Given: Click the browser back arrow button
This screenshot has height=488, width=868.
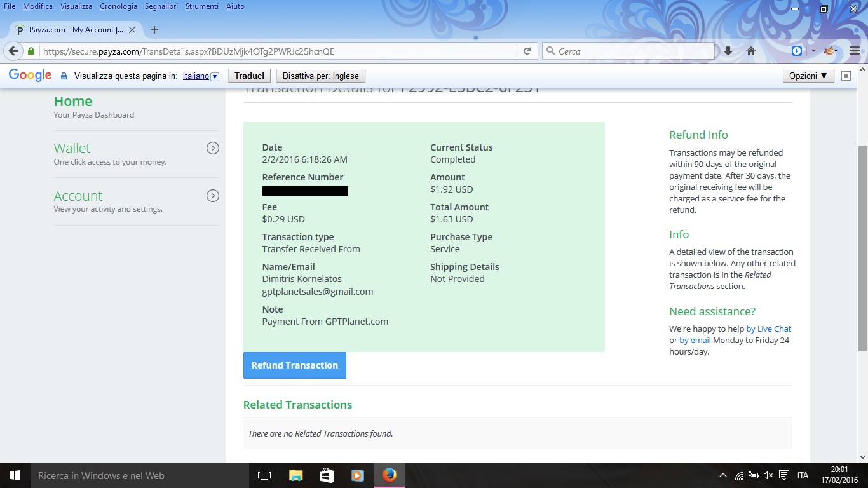Looking at the screenshot, I should point(13,51).
